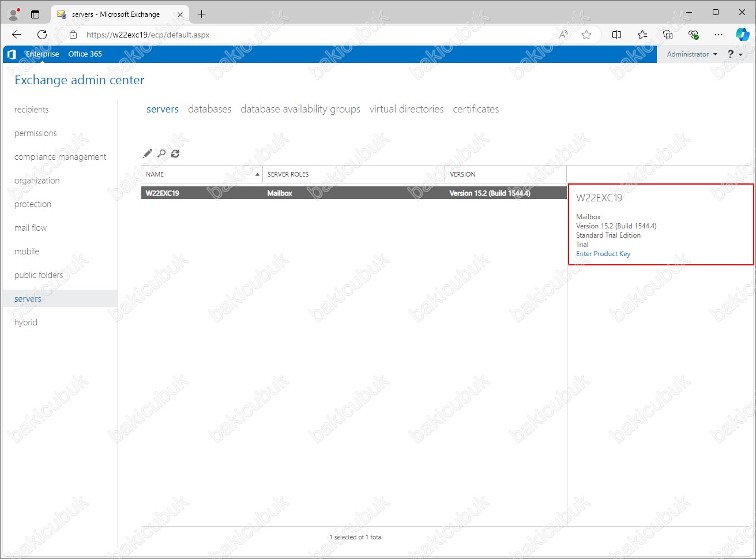756x559 pixels.
Task: Open hybrid in the left navigation
Action: 26,322
